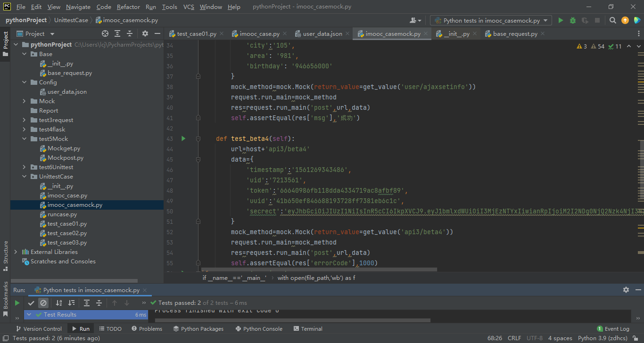Open Run panel gear settings
Screen dimensions: 644x343
click(626, 290)
